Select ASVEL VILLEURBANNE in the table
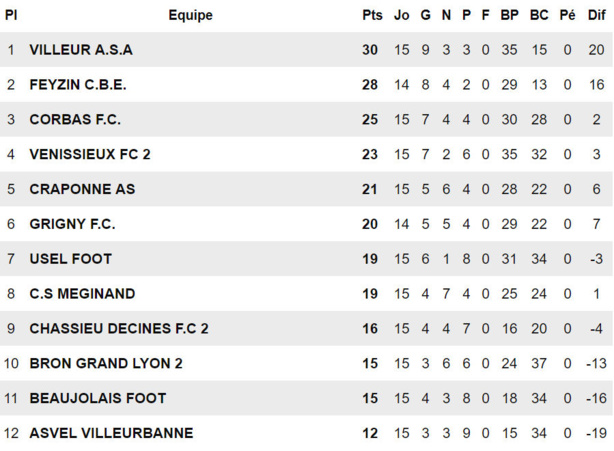The image size is (614, 451). tap(111, 433)
